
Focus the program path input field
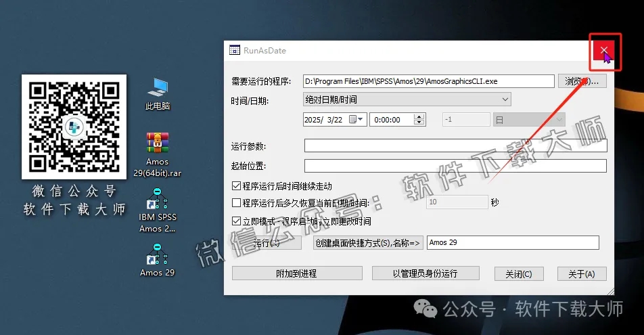(x=429, y=81)
